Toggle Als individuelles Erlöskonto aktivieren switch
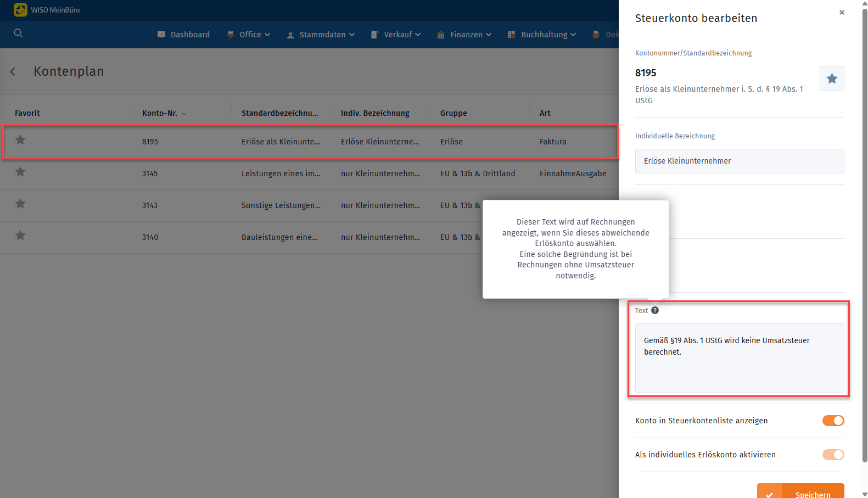Viewport: 868px width, 498px height. (x=833, y=455)
